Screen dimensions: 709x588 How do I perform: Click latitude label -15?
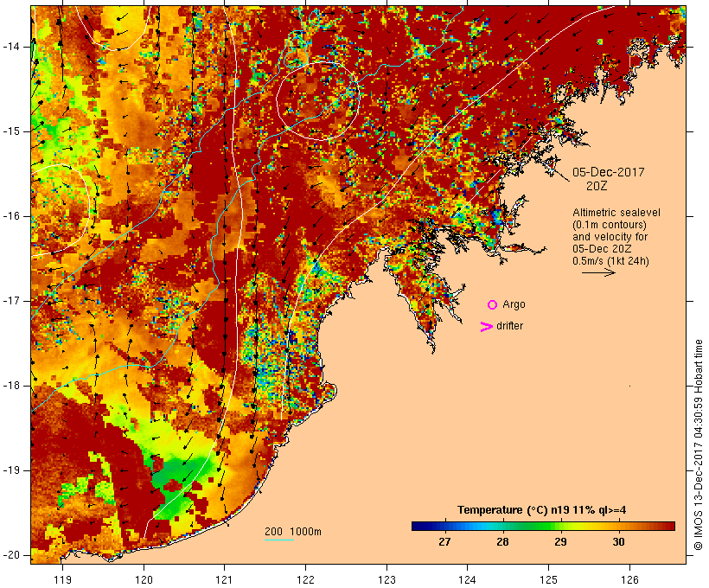(12, 131)
